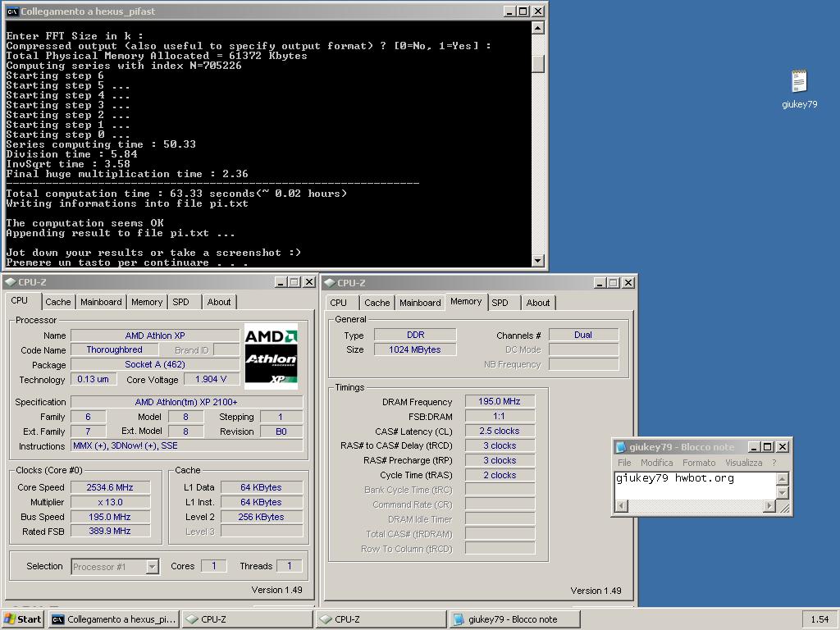840x630 pixels.
Task: Select the giukey79 - Blocco note taskbar button
Action: (x=514, y=619)
